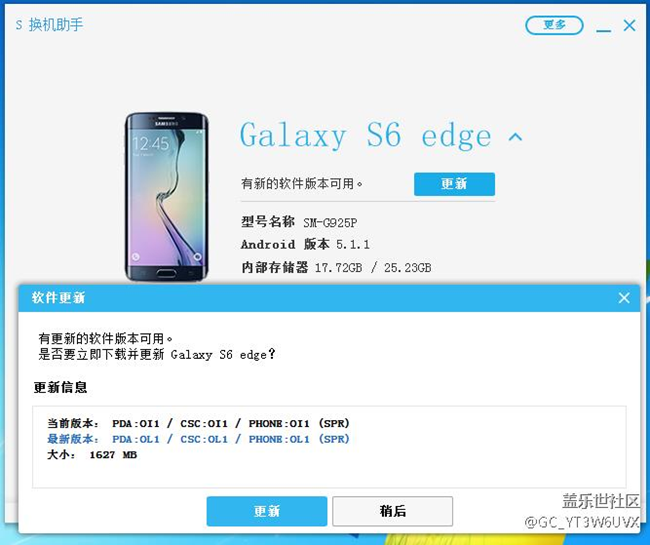This screenshot has width=650, height=545.
Task: Click the Galaxy S6 edge phone image
Action: (x=166, y=196)
